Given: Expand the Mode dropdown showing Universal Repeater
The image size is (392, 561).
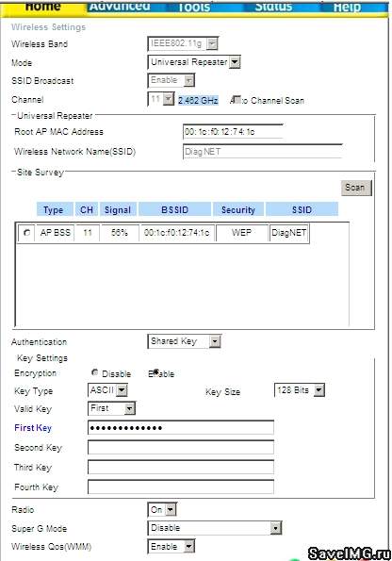Looking at the screenshot, I should 194,62.
